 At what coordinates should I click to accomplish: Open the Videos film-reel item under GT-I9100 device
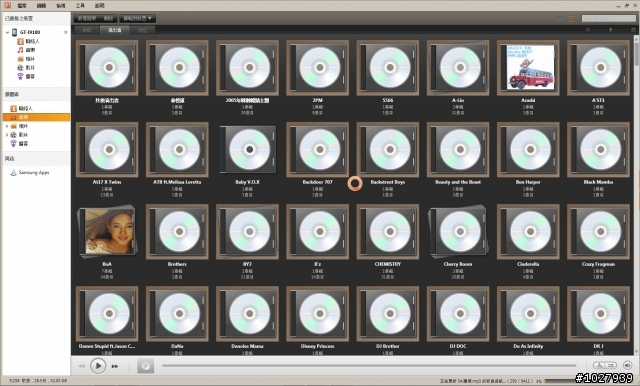[26, 68]
